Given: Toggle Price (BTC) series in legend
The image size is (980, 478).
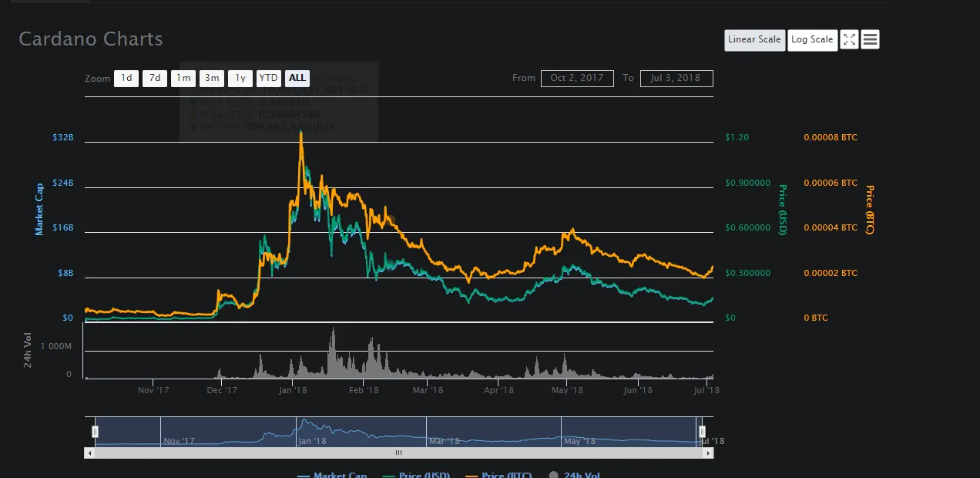Looking at the screenshot, I should tap(499, 475).
